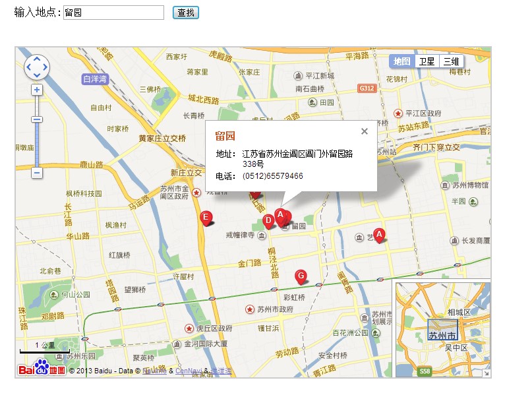Image resolution: width=532 pixels, height=405 pixels.
Task: Click the 平江区政府 star icon
Action: coord(398,113)
